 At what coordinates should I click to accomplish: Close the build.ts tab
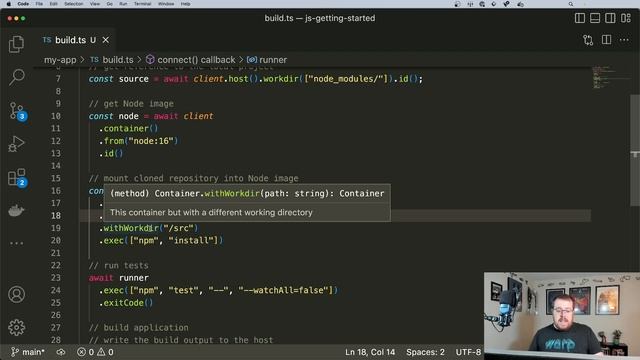(x=106, y=40)
